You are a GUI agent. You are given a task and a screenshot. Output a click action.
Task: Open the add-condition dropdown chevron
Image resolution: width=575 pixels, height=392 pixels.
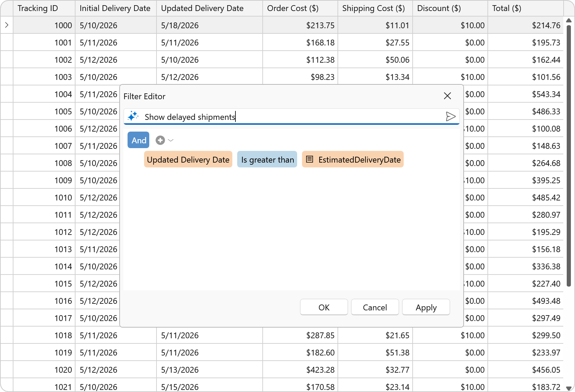171,140
